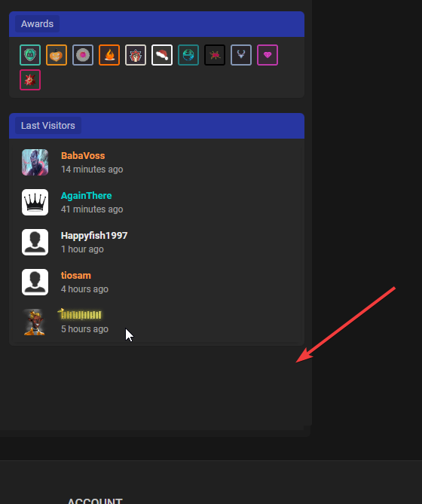Open Happyfish1997 user profile
Screen dimensions: 422x504
pyautogui.click(x=94, y=235)
